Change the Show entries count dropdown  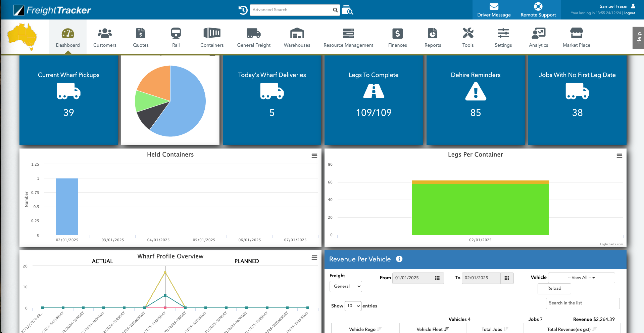[353, 306]
